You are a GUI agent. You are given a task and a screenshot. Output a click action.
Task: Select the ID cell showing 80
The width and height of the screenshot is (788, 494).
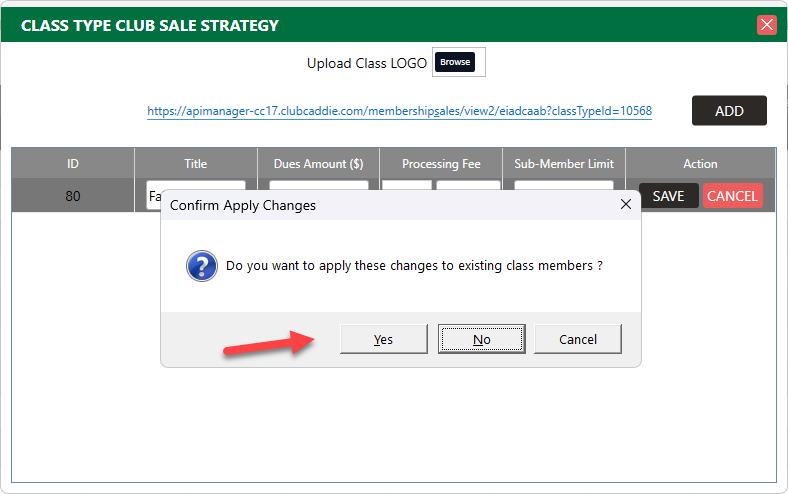tap(73, 196)
